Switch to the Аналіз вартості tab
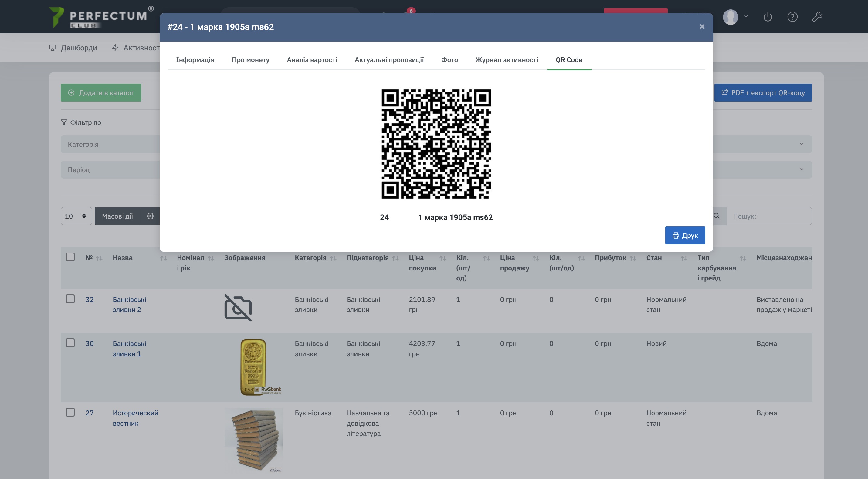 coord(312,60)
